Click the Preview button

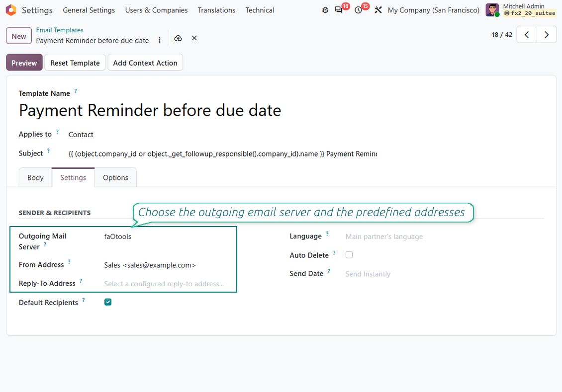click(24, 63)
